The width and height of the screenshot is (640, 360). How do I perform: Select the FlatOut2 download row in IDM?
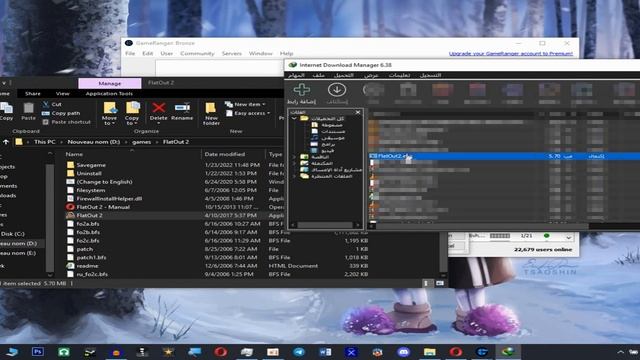(x=504, y=156)
